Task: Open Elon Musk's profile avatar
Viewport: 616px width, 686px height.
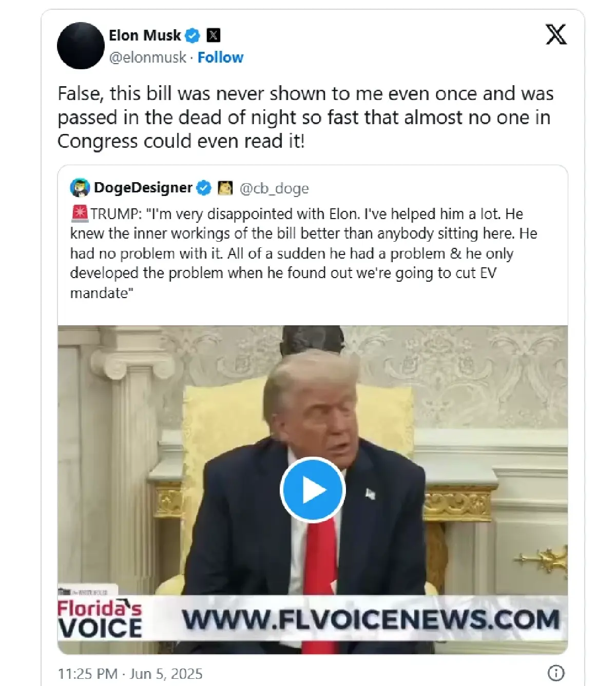Action: pyautogui.click(x=81, y=46)
